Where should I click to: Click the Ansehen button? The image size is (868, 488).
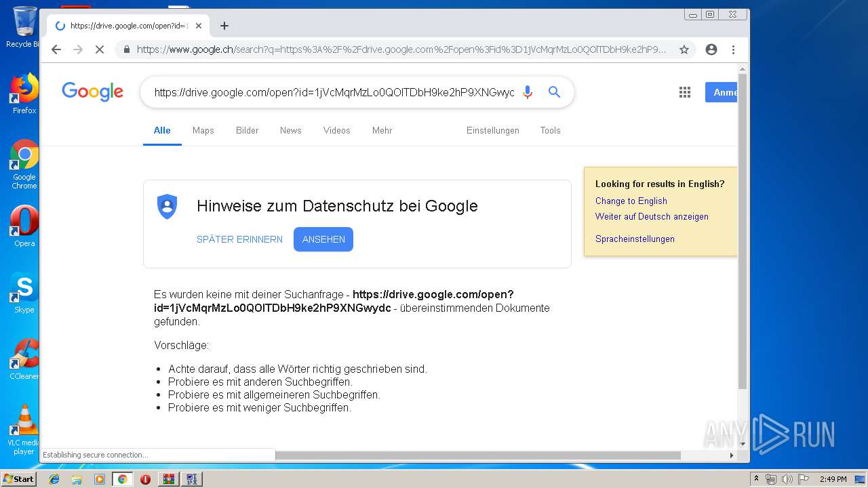click(x=323, y=239)
